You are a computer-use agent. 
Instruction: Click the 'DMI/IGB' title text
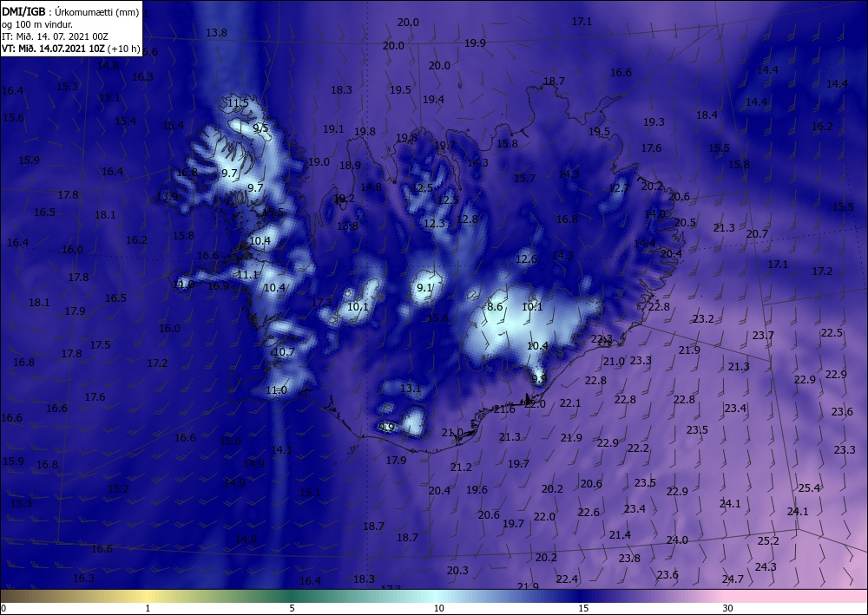23,11
